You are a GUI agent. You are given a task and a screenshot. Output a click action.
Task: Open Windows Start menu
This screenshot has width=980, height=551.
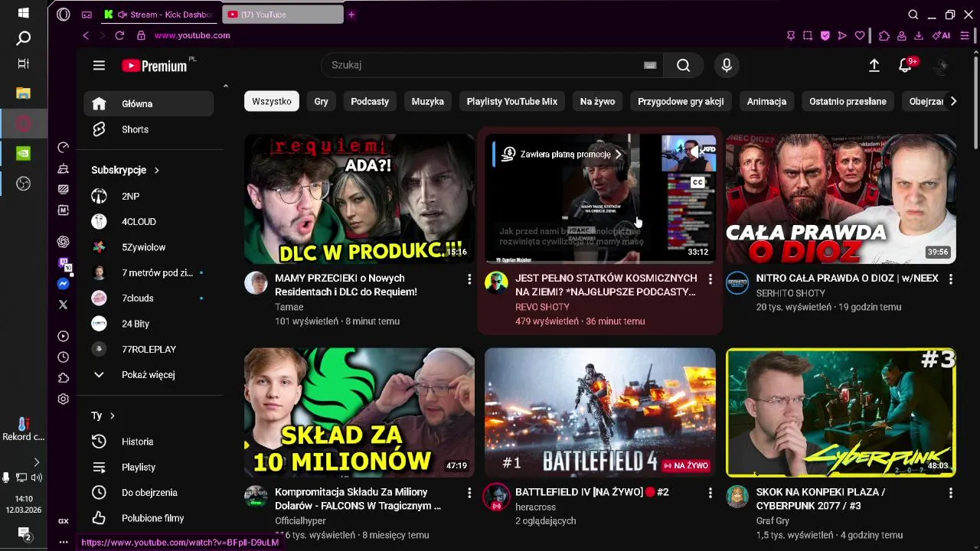tap(23, 14)
